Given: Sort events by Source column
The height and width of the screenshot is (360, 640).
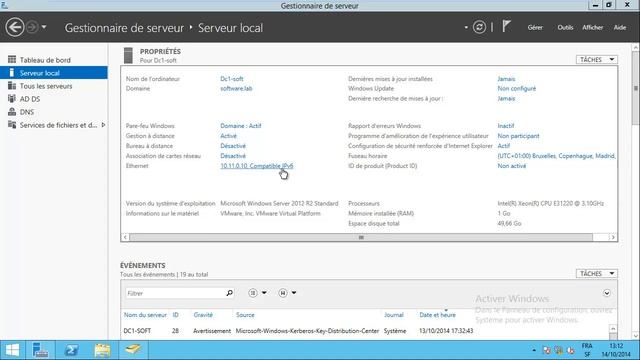Looking at the screenshot, I should [x=245, y=315].
